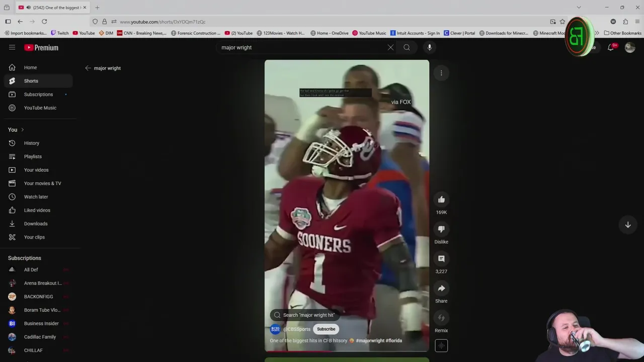Open the All Def subscription

(38, 269)
